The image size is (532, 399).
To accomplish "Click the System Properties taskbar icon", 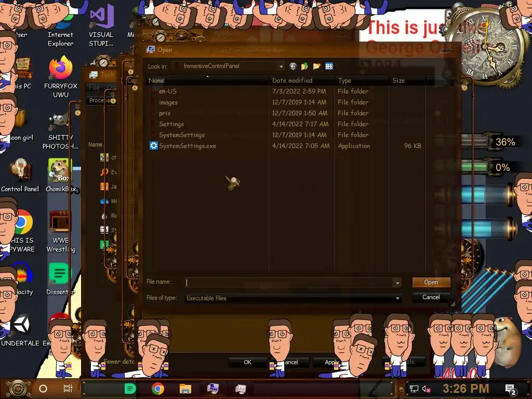I will [213, 389].
